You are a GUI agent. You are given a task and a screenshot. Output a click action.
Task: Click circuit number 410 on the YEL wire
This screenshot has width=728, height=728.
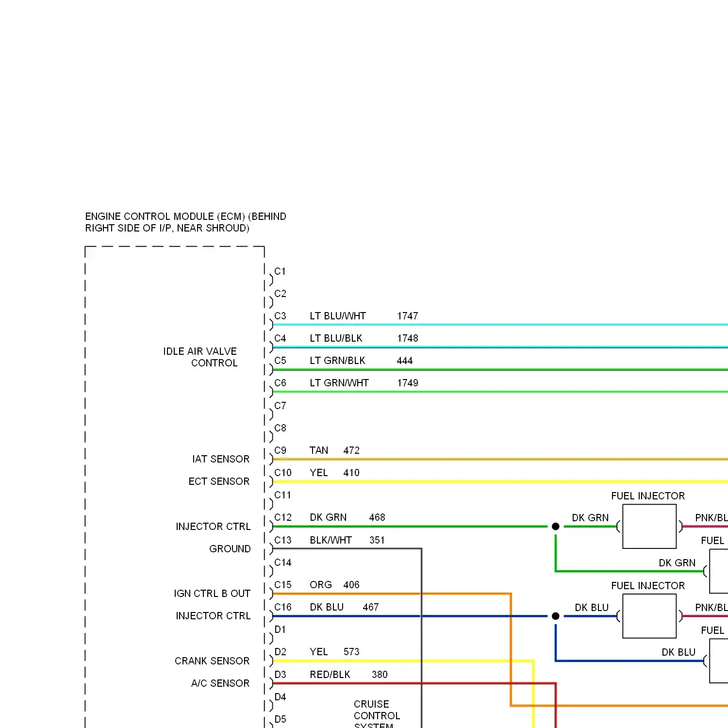pos(351,473)
